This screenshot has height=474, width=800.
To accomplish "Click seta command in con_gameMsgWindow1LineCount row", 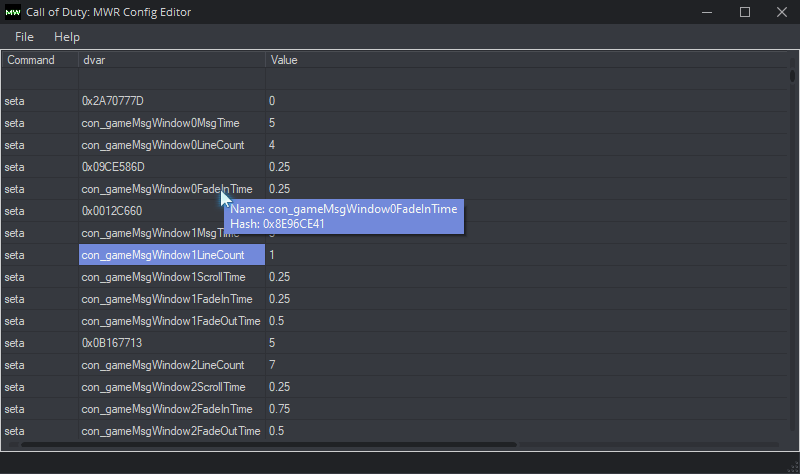I will coord(40,255).
